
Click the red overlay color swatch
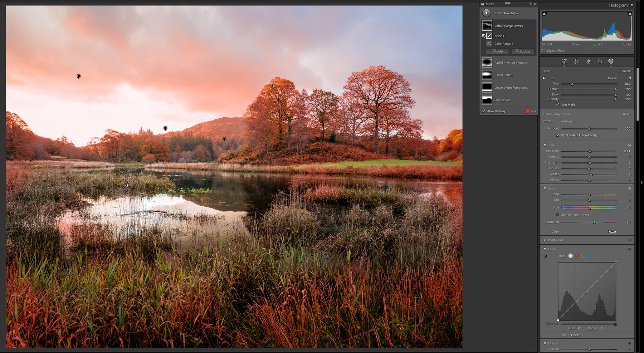[527, 111]
